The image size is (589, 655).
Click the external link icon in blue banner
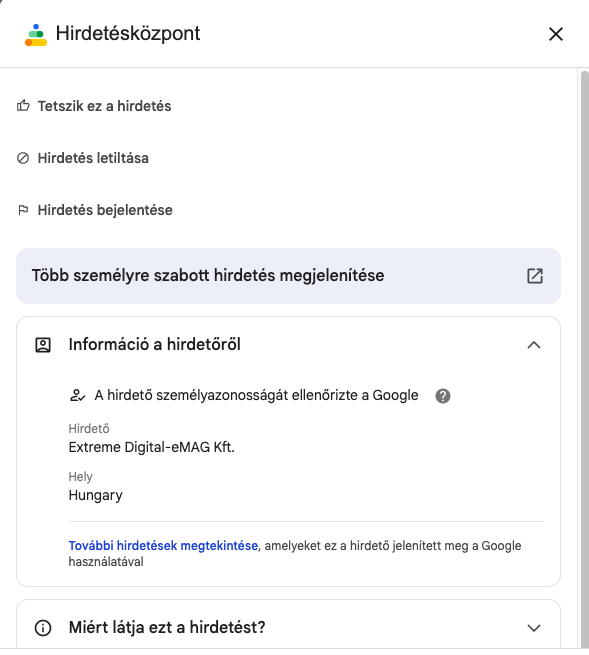point(535,276)
